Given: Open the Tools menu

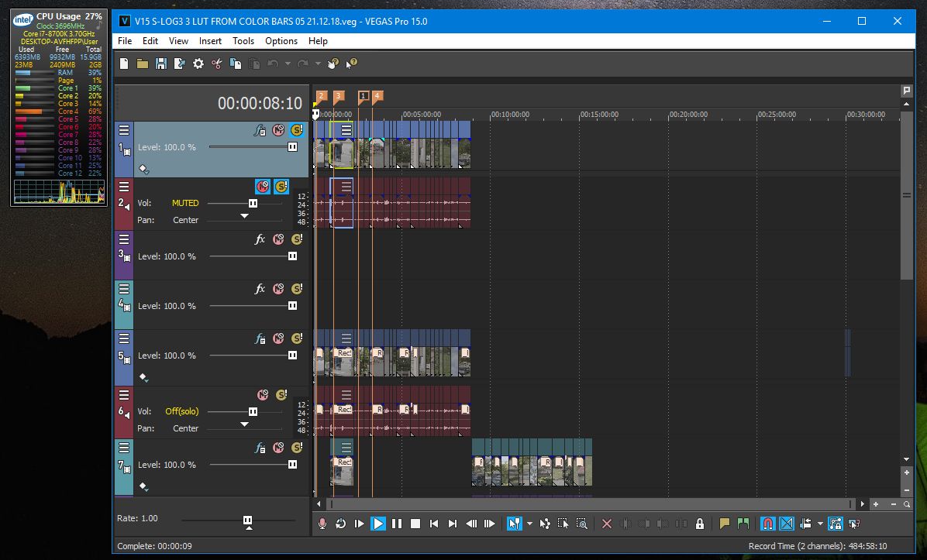Looking at the screenshot, I should pos(243,41).
